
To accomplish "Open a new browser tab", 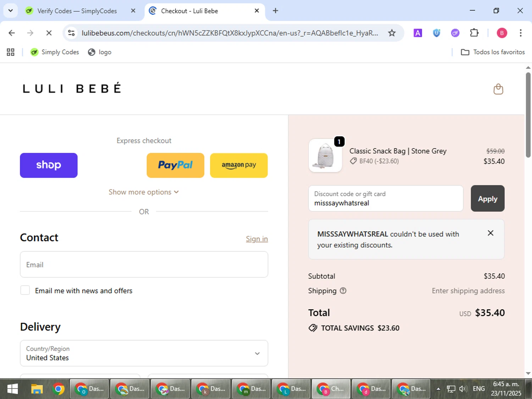I will click(276, 11).
